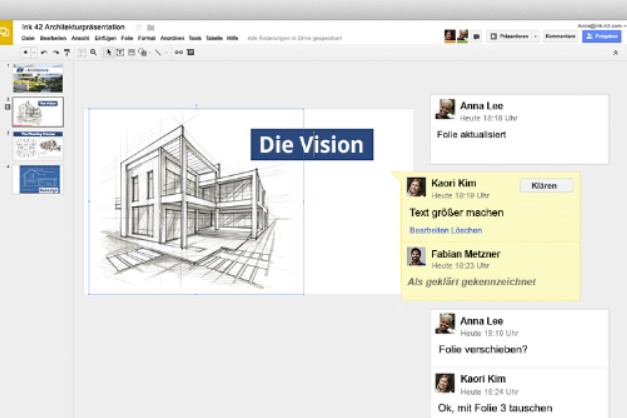
Task: Select the line tool icon
Action: 158,52
